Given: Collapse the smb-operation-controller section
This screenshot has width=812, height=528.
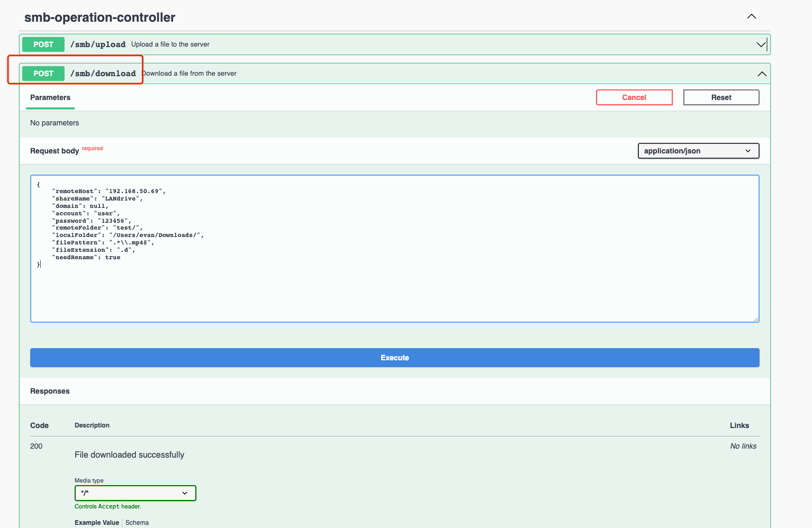Looking at the screenshot, I should click(751, 16).
